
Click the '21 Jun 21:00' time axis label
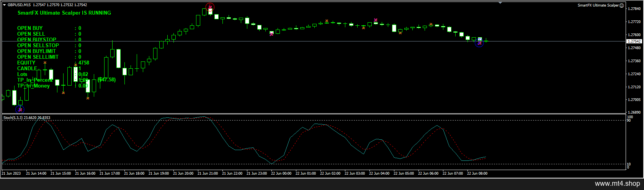click(208, 173)
